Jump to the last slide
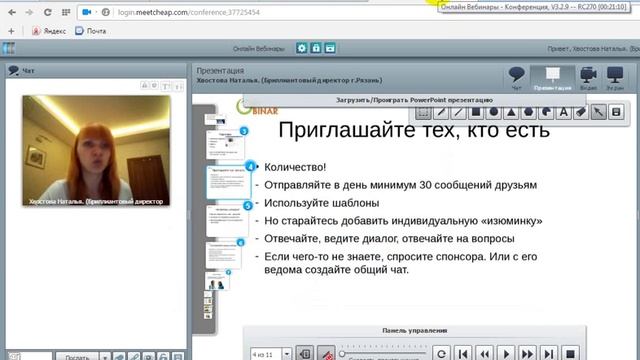Screen dimensions: 640x360 549,354
